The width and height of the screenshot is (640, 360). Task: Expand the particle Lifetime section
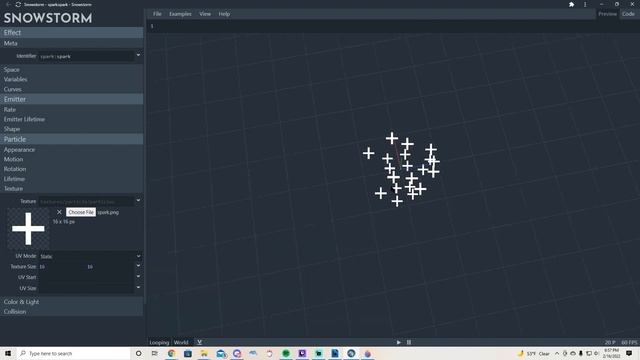[x=71, y=179]
